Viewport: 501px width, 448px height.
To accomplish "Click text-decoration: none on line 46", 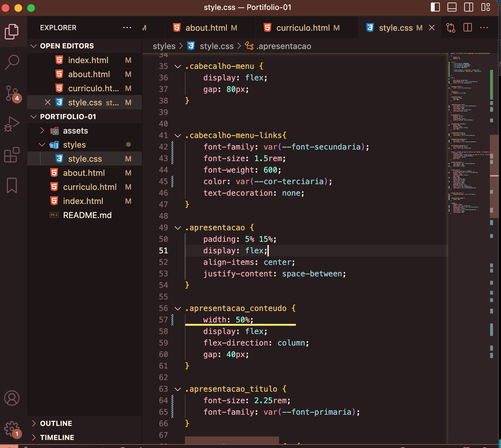I will click(x=254, y=193).
